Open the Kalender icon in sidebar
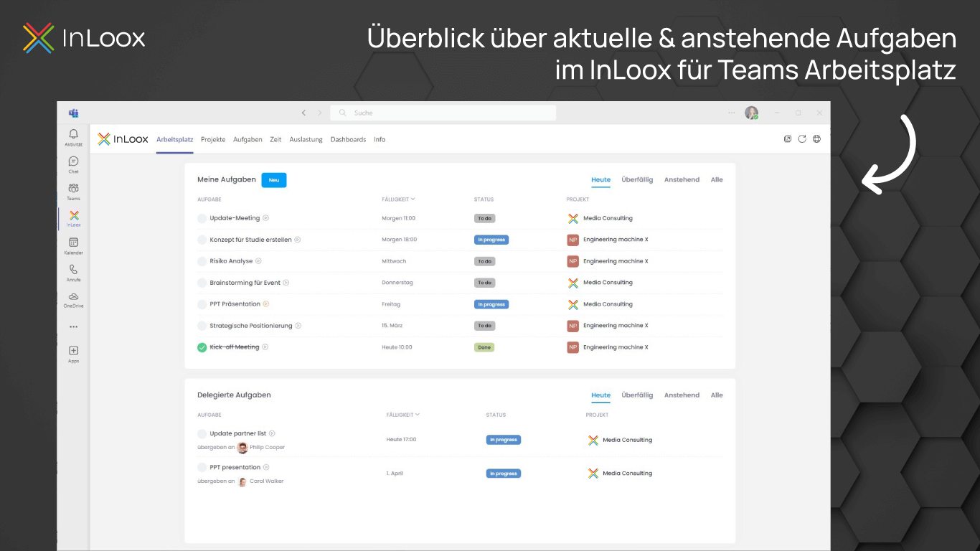The width and height of the screenshot is (980, 551). [73, 242]
